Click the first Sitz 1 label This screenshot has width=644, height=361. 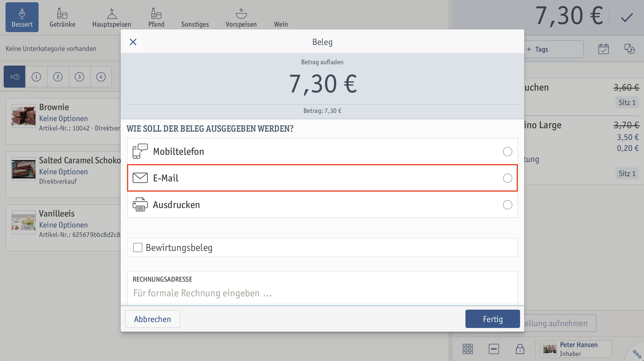[627, 103]
